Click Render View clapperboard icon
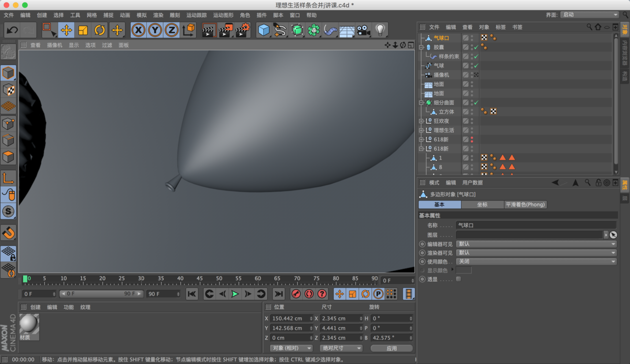The height and width of the screenshot is (364, 630). 209,30
